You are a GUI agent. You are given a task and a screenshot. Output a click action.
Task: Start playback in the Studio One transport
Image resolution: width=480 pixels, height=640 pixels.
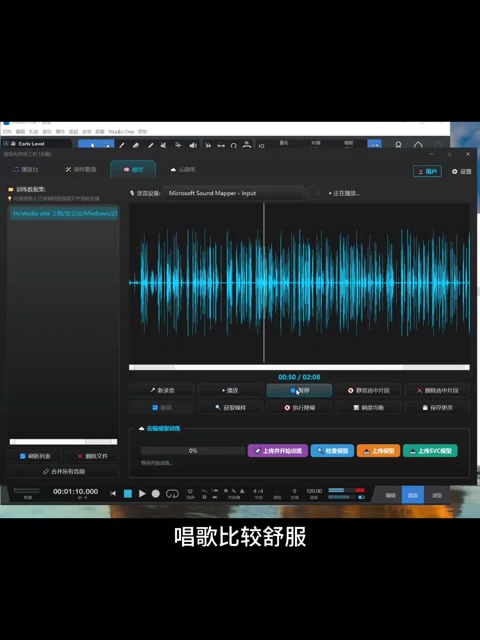coord(142,493)
